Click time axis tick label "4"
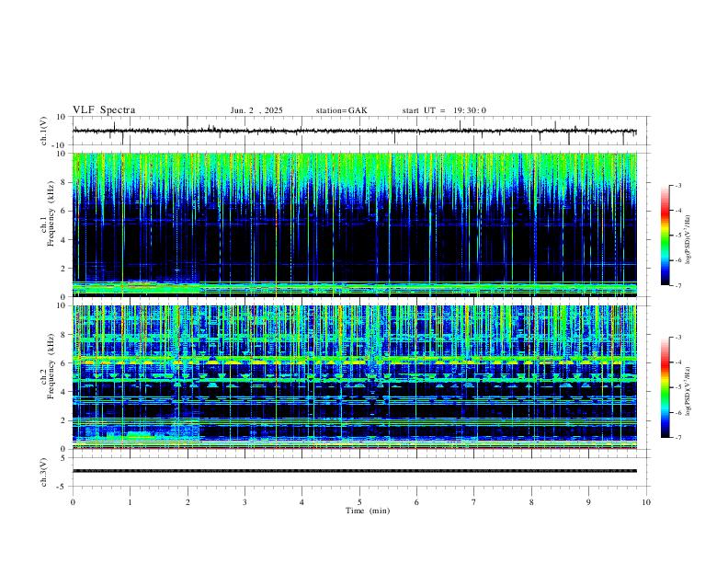Screen dimensions: 728x563 [x=301, y=502]
